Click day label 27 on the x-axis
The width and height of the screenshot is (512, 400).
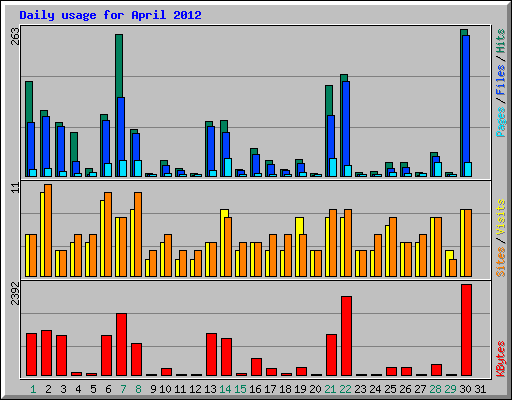[x=420, y=389]
